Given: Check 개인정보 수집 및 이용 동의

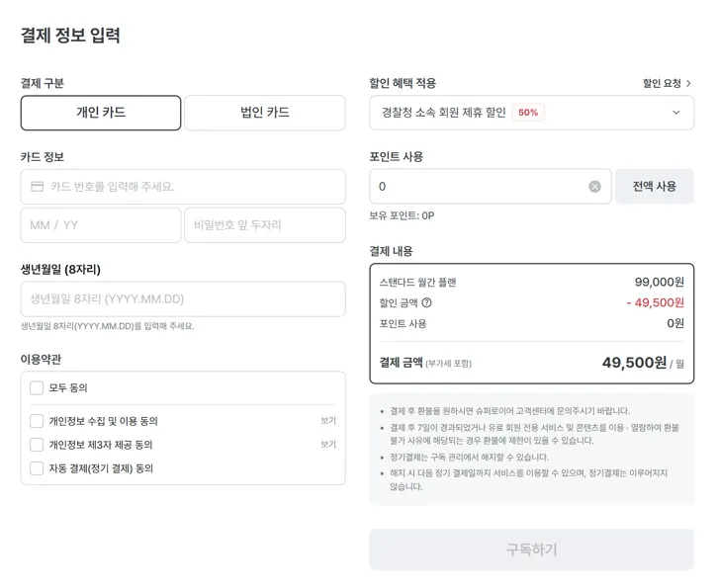Looking at the screenshot, I should 37,421.
